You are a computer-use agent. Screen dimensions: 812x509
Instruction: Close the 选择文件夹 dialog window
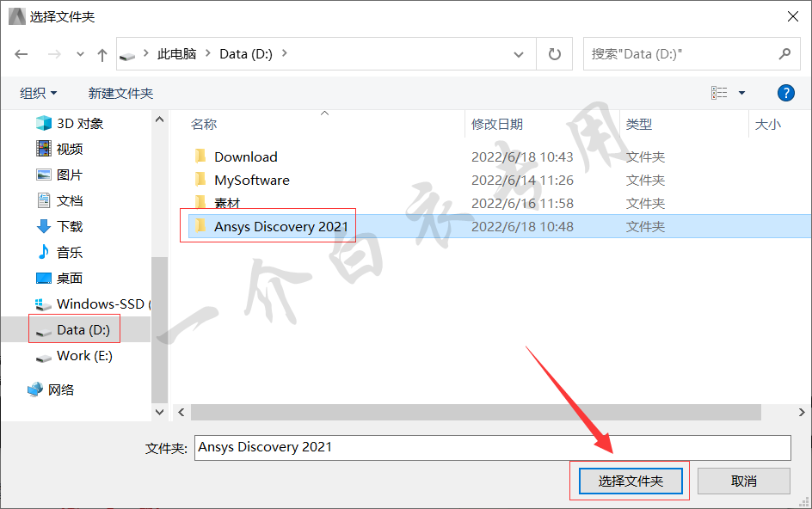pos(793,16)
